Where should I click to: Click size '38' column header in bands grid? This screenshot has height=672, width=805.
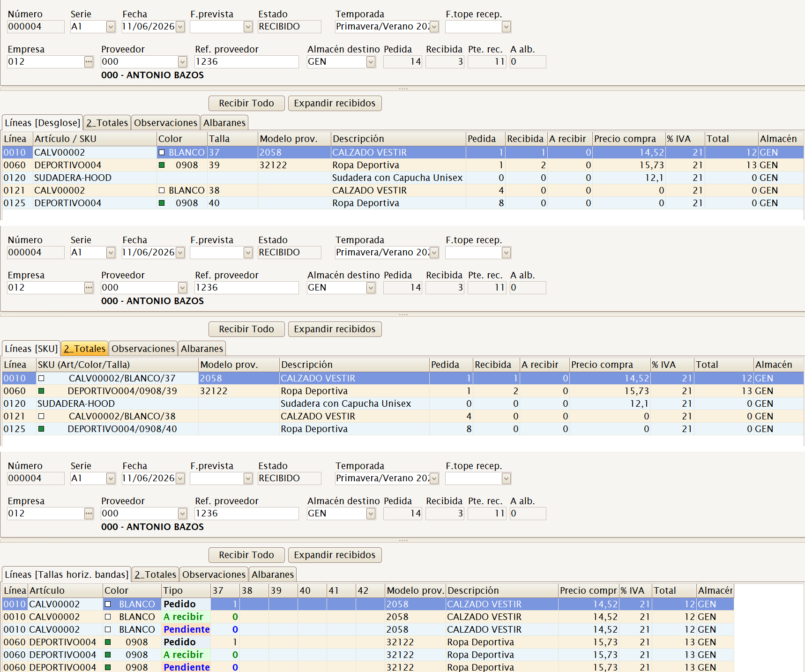click(254, 590)
